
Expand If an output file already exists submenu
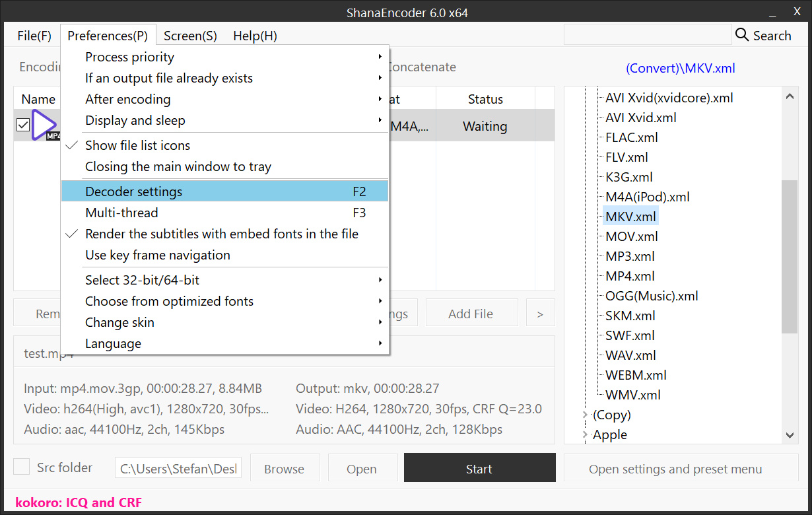[x=224, y=78]
